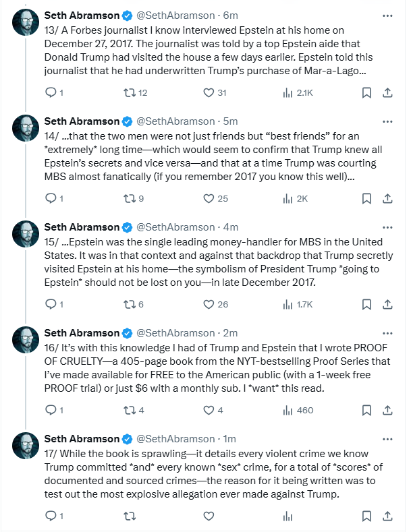View analytics of tweet 15/ showing 1.7K
Image resolution: width=411 pixels, height=532 pixels.
(x=287, y=304)
